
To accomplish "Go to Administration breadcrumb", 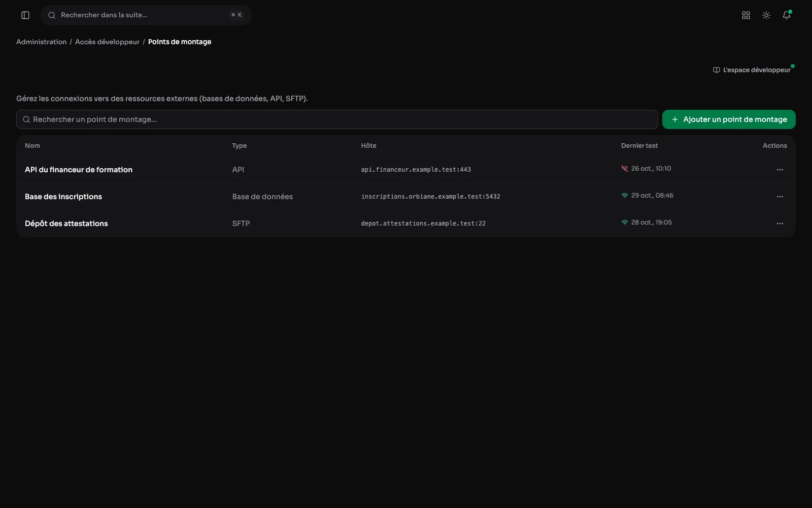I will coord(41,42).
